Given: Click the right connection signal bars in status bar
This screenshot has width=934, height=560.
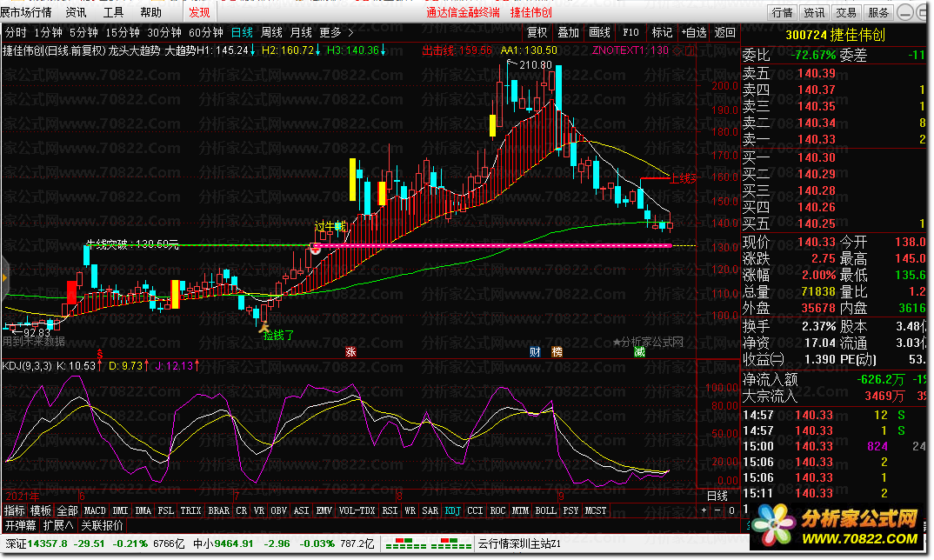Looking at the screenshot, I should point(451,544).
